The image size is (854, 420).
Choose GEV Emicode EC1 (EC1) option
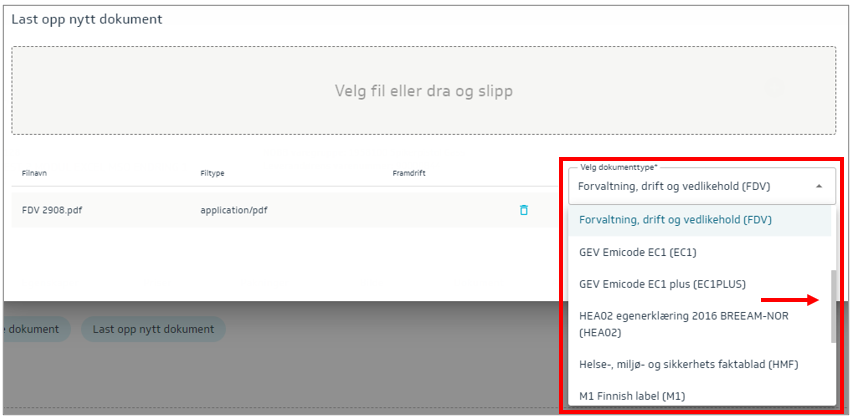637,251
